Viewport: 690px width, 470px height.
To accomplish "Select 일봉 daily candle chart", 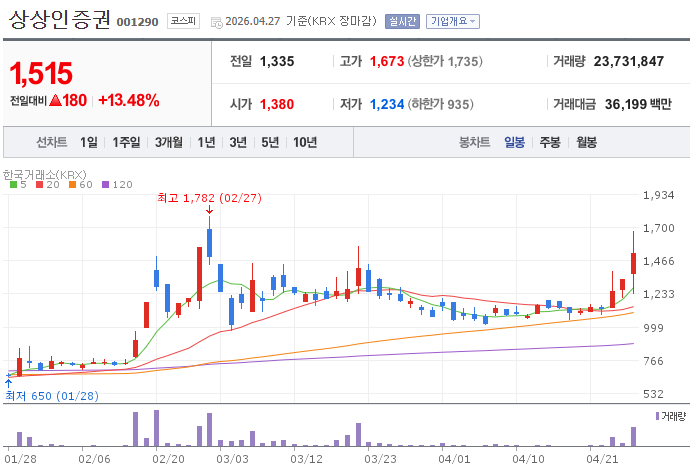I will [514, 142].
